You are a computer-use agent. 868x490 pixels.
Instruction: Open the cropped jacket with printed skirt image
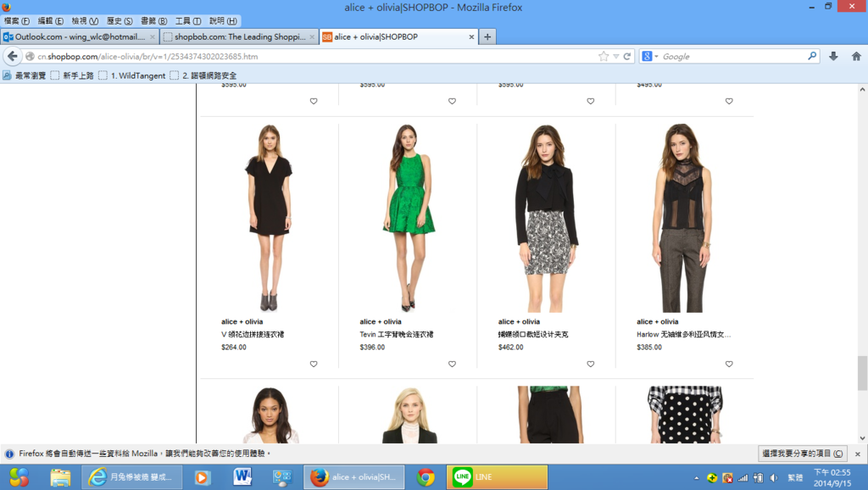click(x=547, y=218)
